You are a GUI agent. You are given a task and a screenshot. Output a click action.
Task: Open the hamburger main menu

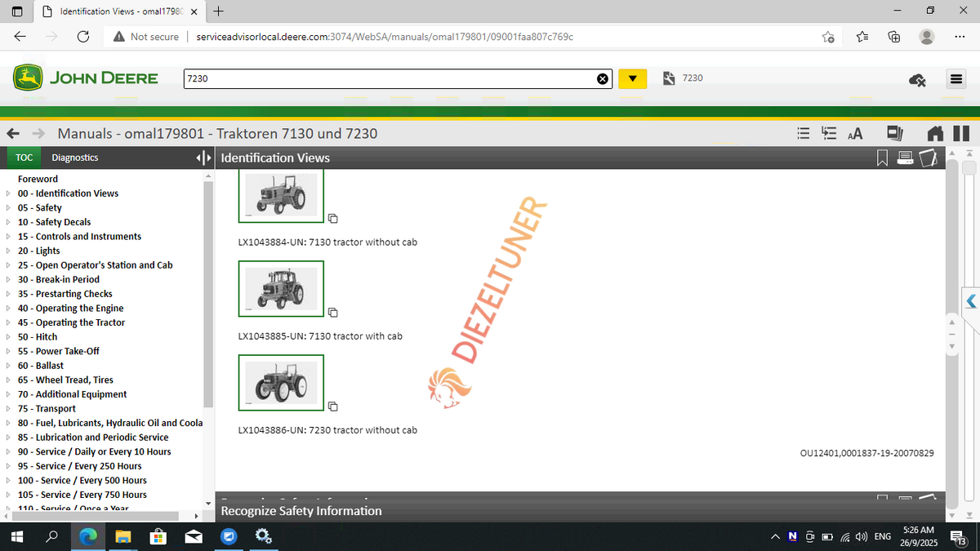(x=955, y=79)
